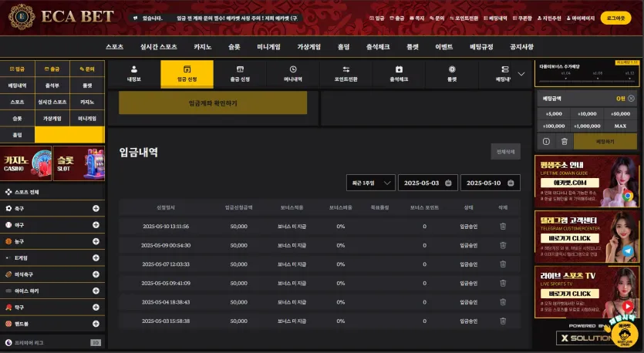Image resolution: width=644 pixels, height=353 pixels.
Task: Expand the E게임 sport category
Action: pos(96,257)
